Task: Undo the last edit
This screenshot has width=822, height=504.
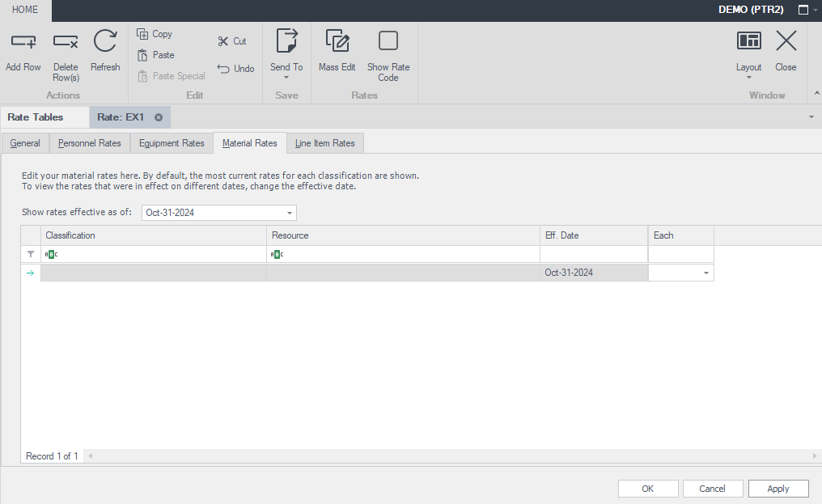Action: click(235, 69)
